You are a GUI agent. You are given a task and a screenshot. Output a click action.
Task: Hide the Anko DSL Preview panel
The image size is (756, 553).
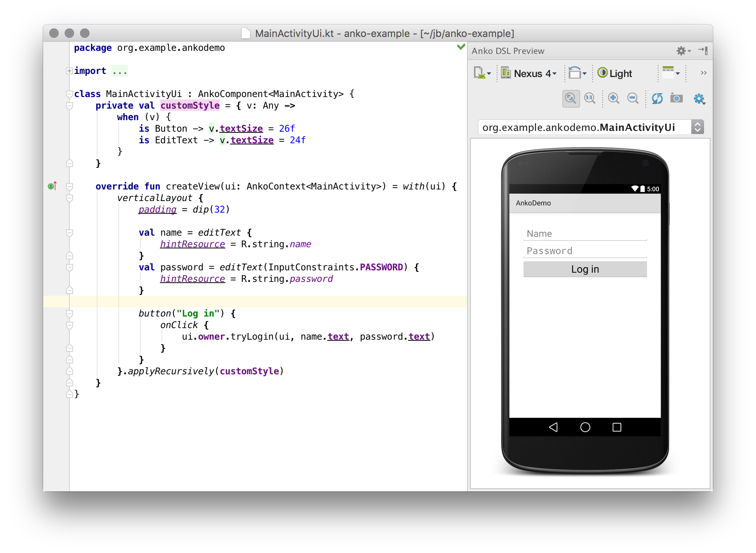coord(703,50)
